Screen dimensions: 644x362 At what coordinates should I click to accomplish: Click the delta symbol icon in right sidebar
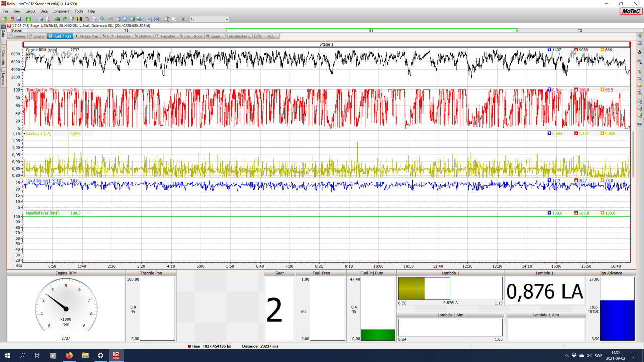click(639, 52)
